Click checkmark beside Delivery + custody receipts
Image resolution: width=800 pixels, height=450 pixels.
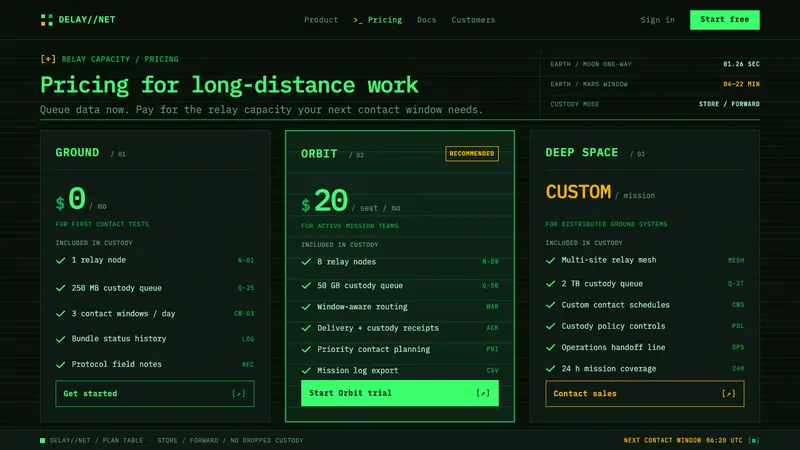pyautogui.click(x=306, y=328)
